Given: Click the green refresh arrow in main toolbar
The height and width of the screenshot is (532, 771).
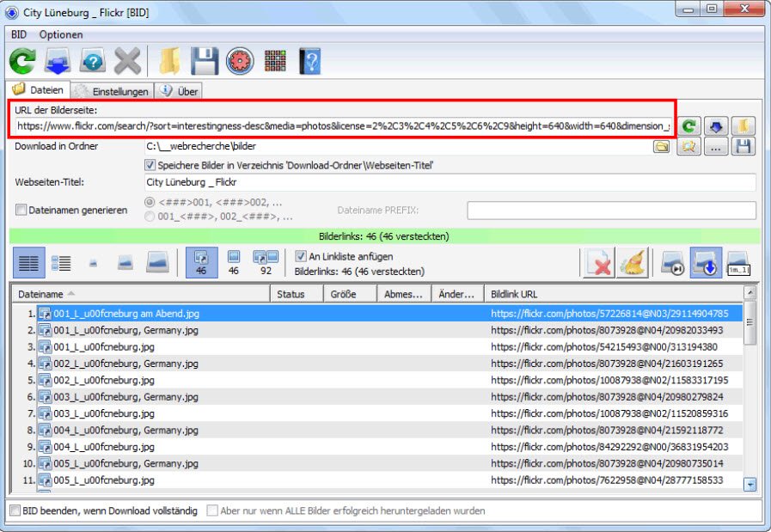Looking at the screenshot, I should click(x=22, y=61).
